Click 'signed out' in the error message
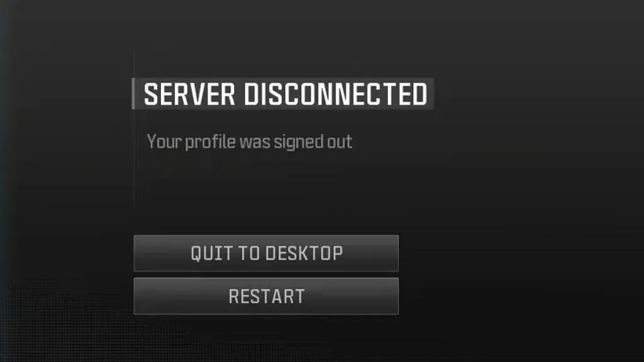Image resolution: width=644 pixels, height=362 pixels. click(313, 142)
